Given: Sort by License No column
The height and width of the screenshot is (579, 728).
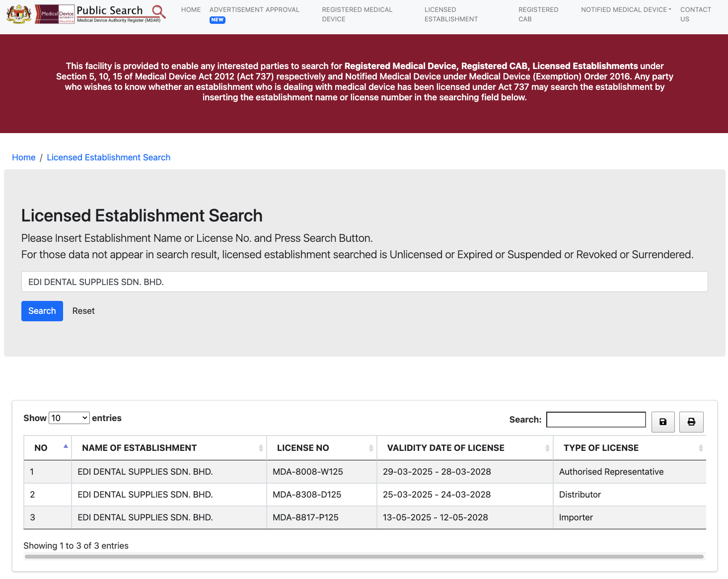Looking at the screenshot, I should pos(370,448).
